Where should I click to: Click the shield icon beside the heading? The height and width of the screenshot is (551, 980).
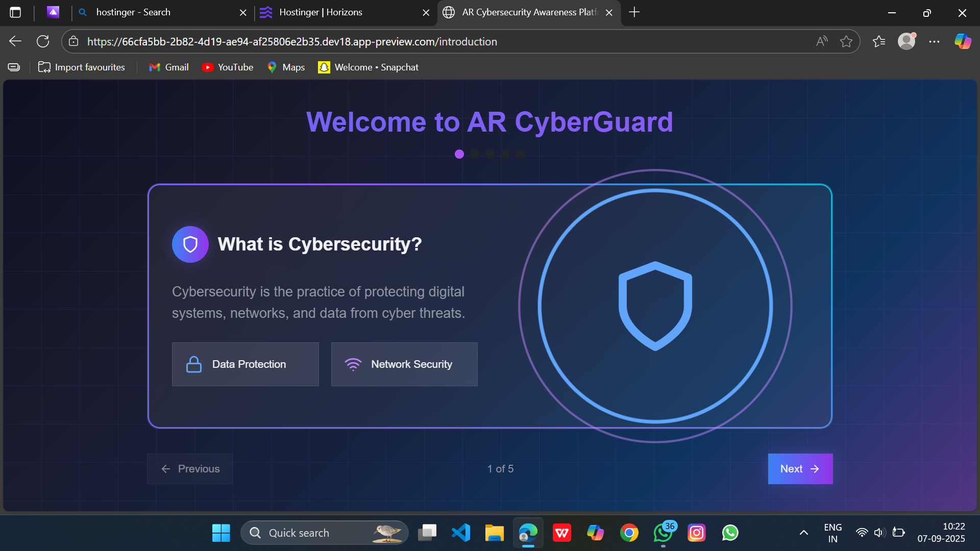coord(190,244)
